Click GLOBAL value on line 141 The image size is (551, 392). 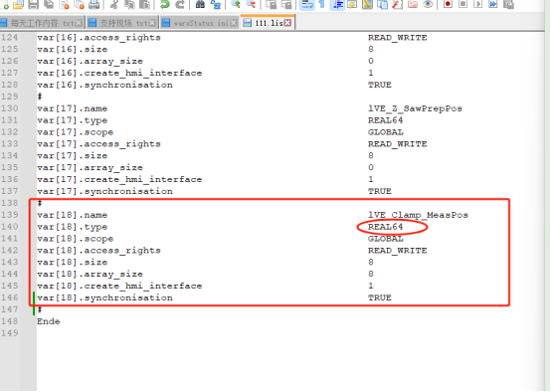pos(386,239)
